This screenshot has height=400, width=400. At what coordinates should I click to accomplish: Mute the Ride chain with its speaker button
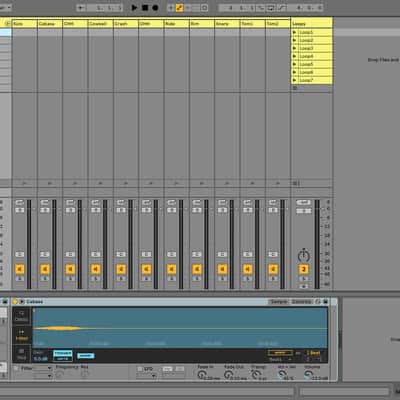coord(172,269)
